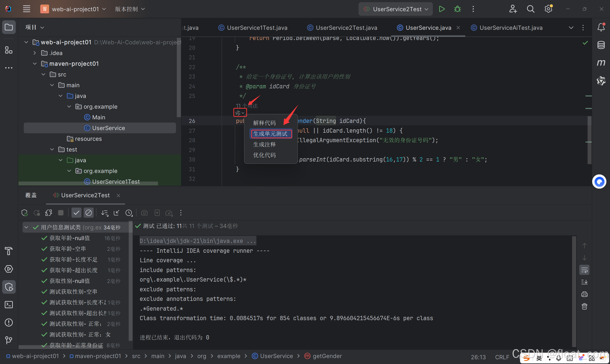Click the Debug bug icon

(457, 9)
